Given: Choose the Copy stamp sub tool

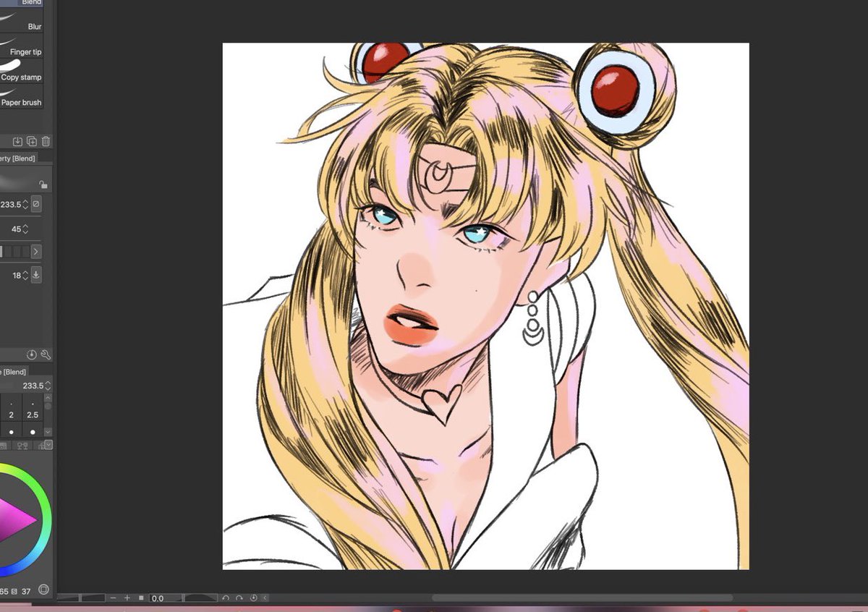Looking at the screenshot, I should click(x=22, y=71).
